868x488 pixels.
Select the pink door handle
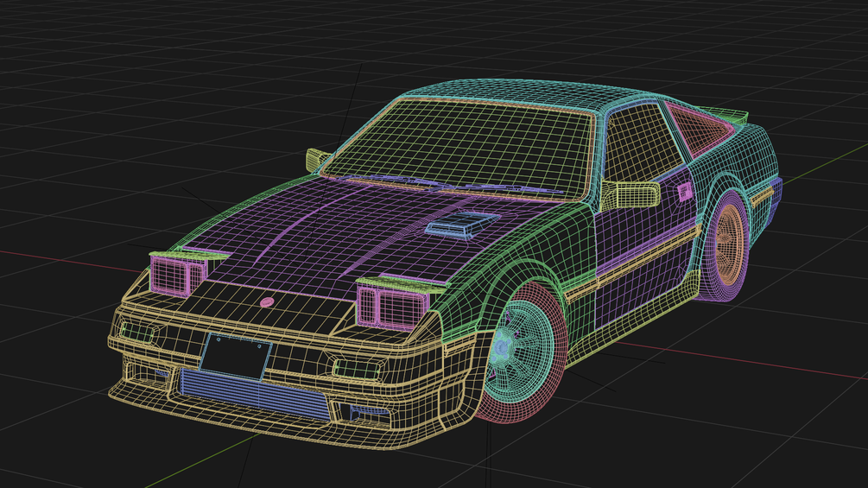685,192
